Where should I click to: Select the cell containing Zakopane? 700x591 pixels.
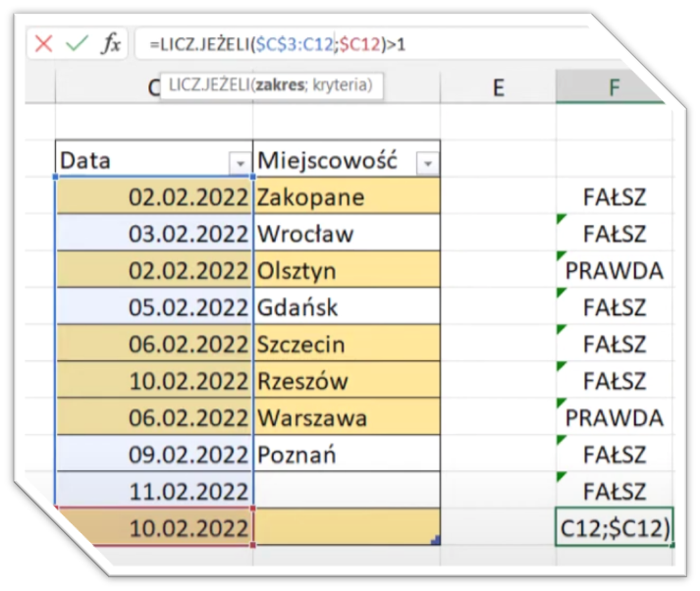346,197
